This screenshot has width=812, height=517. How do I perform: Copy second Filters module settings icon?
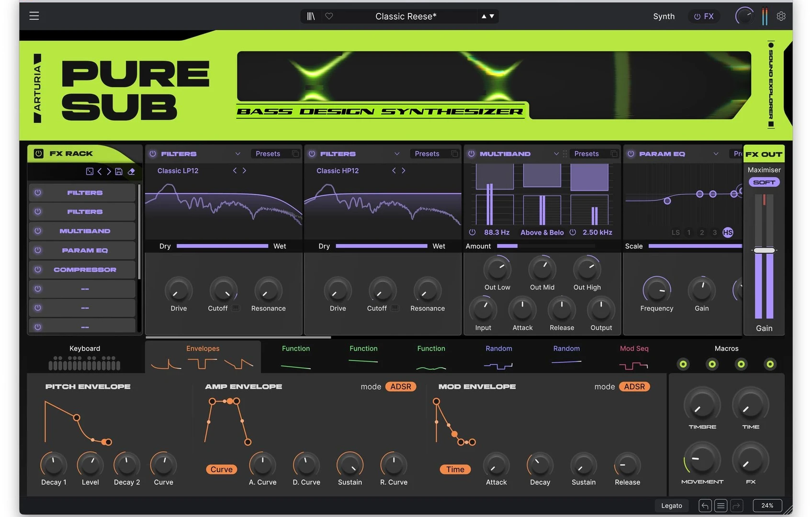(454, 154)
